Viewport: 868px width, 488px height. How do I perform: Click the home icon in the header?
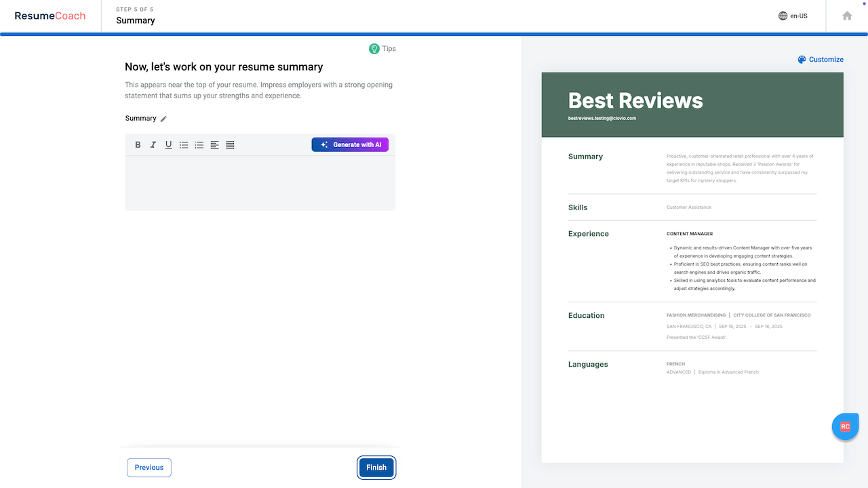[846, 15]
